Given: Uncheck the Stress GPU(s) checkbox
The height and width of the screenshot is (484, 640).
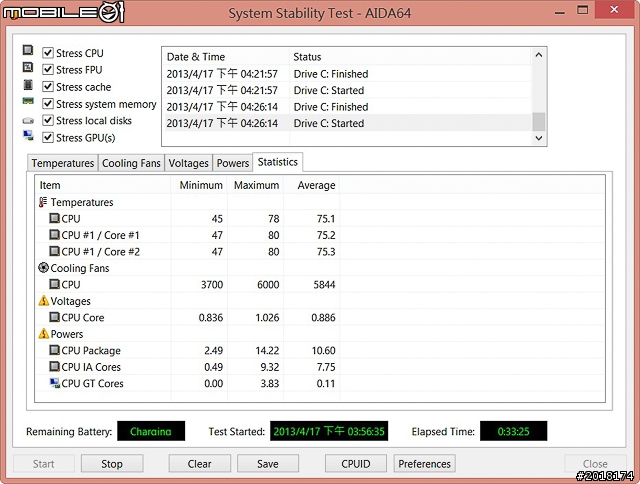Looking at the screenshot, I should [x=48, y=138].
